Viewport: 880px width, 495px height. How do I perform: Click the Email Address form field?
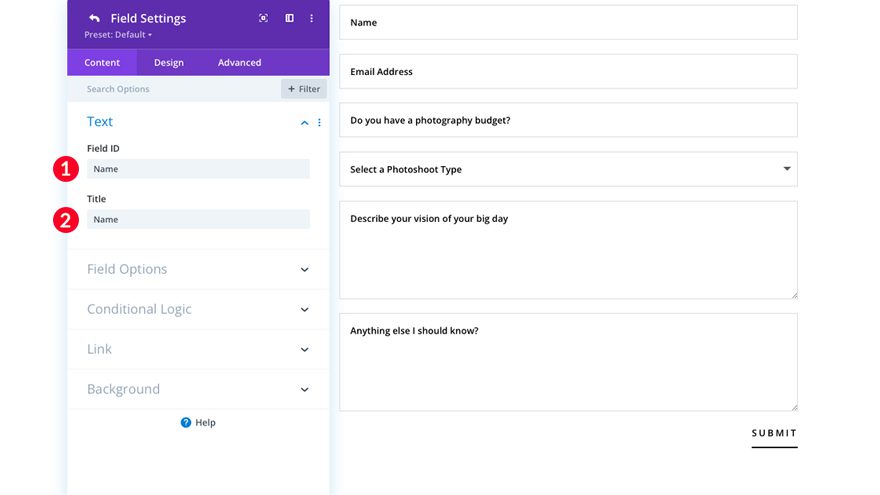[568, 71]
